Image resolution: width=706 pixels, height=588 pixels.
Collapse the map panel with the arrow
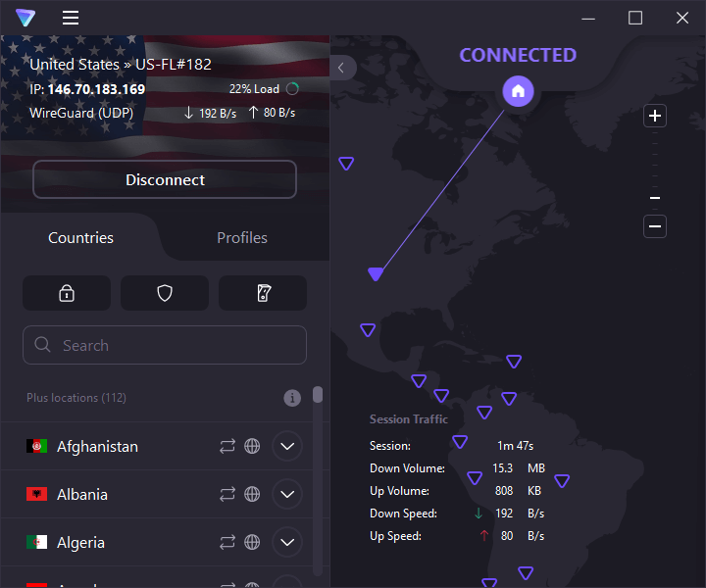[x=341, y=67]
